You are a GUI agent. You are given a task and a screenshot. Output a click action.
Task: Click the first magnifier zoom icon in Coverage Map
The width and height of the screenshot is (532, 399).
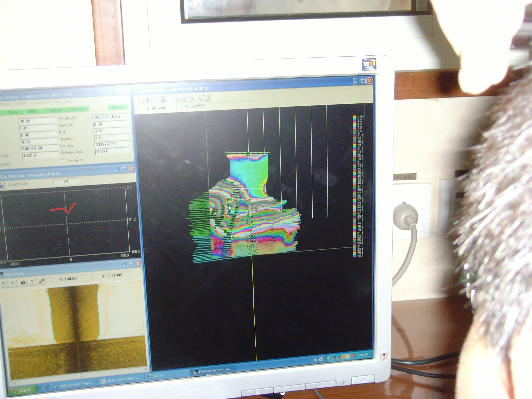tap(176, 98)
